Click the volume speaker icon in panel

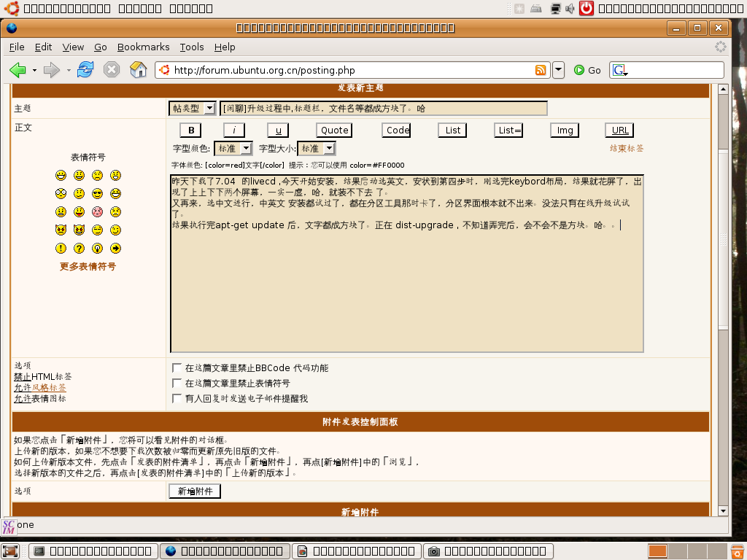570,9
